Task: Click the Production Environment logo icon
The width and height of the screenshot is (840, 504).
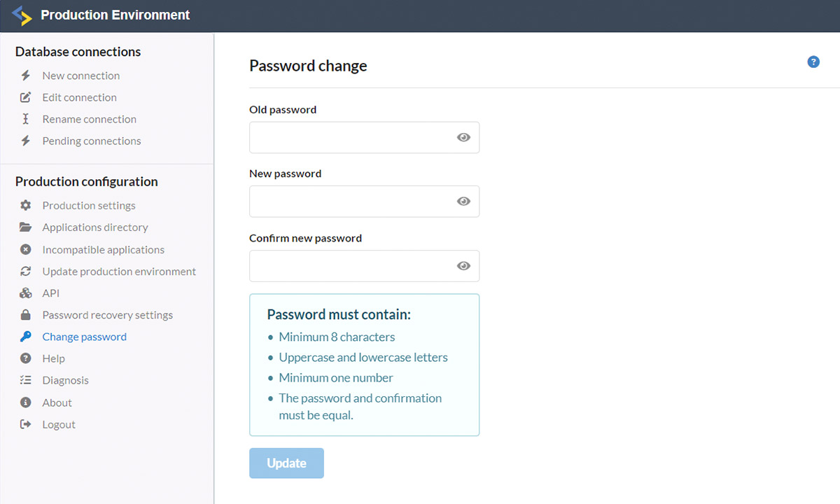Action: tap(22, 15)
